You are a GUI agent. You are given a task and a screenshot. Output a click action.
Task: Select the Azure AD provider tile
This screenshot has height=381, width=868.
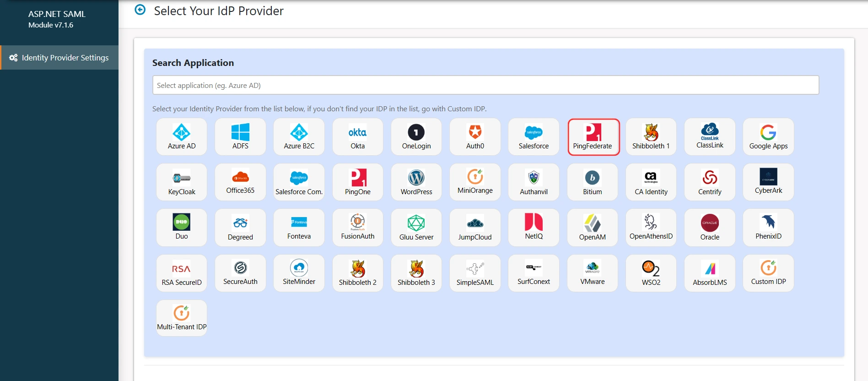tap(182, 137)
